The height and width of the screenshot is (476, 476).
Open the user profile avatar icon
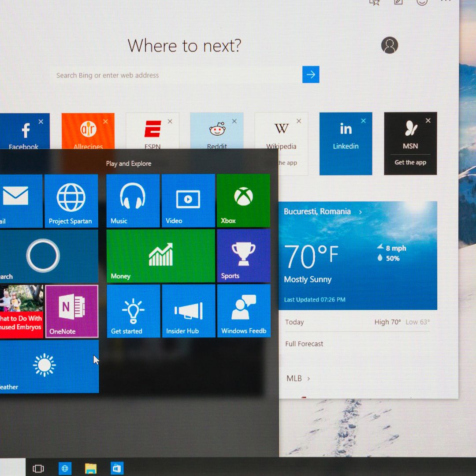[x=390, y=45]
